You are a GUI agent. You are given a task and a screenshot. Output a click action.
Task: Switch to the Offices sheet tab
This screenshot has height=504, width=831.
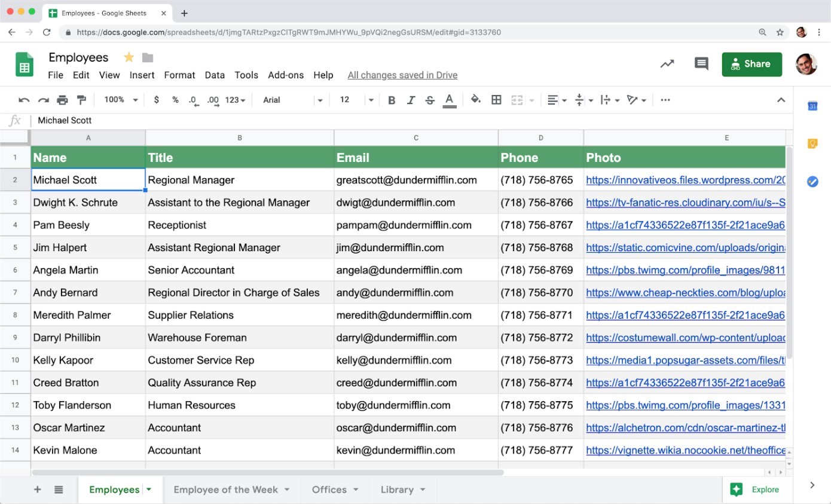click(335, 490)
